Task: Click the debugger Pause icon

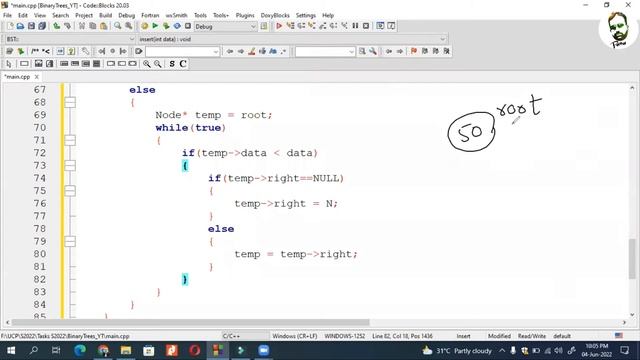Action: point(356,26)
